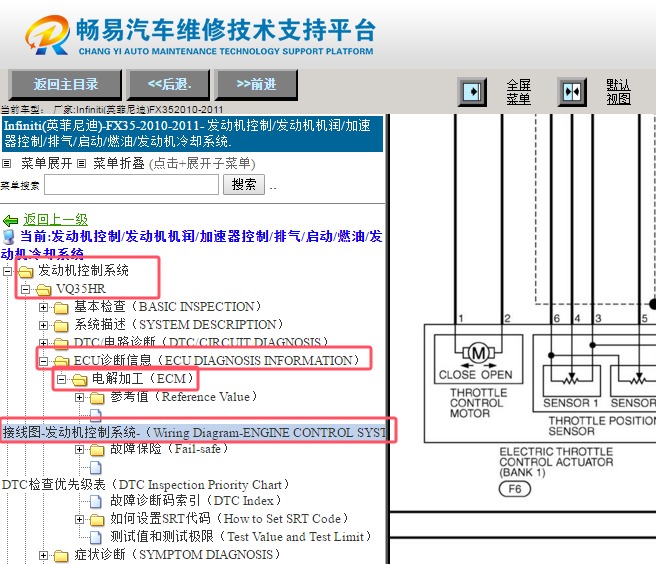This screenshot has height=564, width=656.
Task: Click the 返回主目录 button
Action: (x=65, y=85)
